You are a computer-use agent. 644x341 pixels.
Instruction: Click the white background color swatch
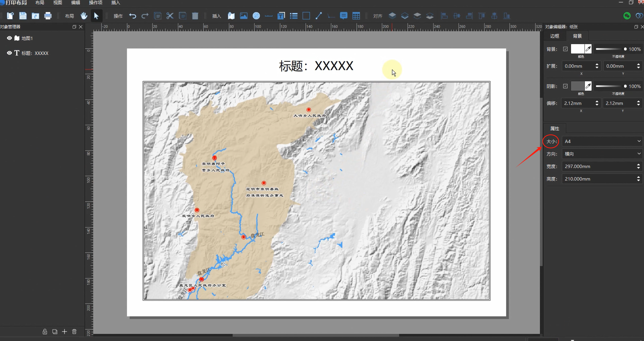[x=577, y=49]
